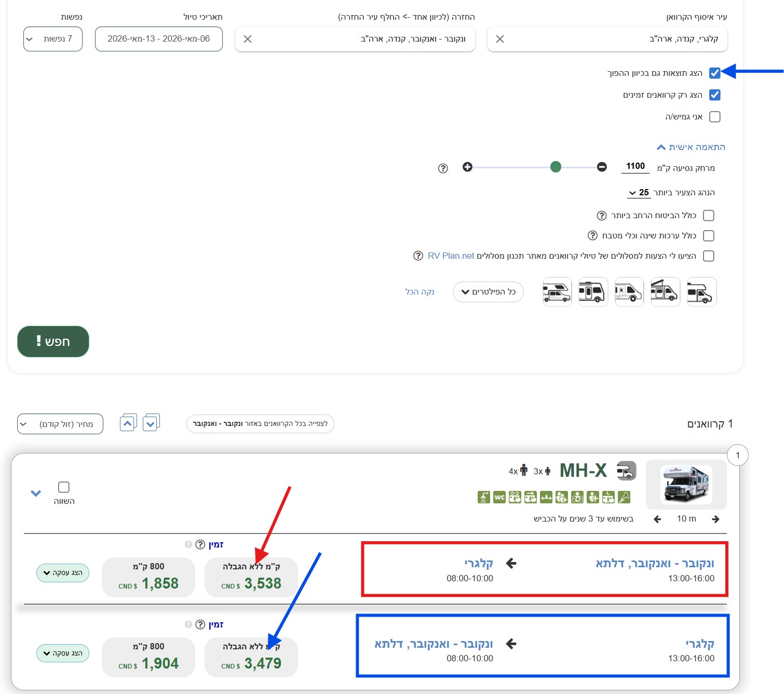Toggle the show only available campers checkbox
Screen dimensions: 784x694
714,95
